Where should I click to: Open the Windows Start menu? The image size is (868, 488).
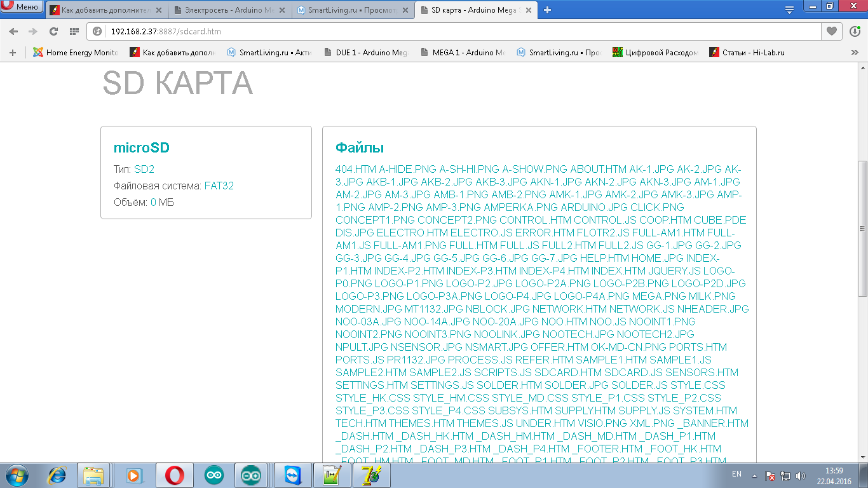click(17, 475)
